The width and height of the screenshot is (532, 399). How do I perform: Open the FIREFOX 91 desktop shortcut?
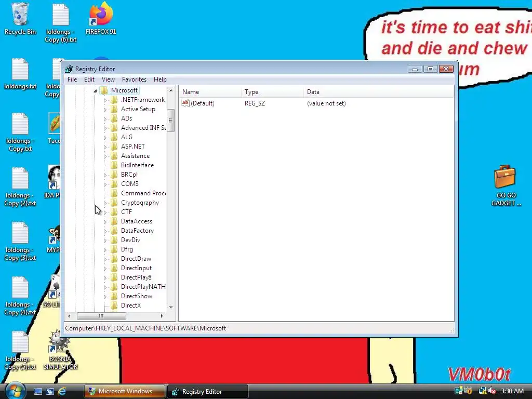click(101, 19)
